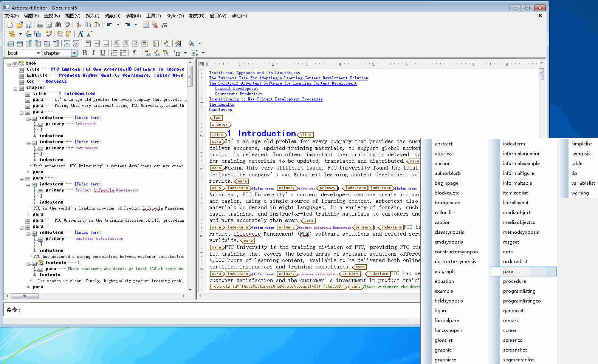Open the font style pencil-A icon
This screenshot has width=598, height=364.
click(178, 43)
